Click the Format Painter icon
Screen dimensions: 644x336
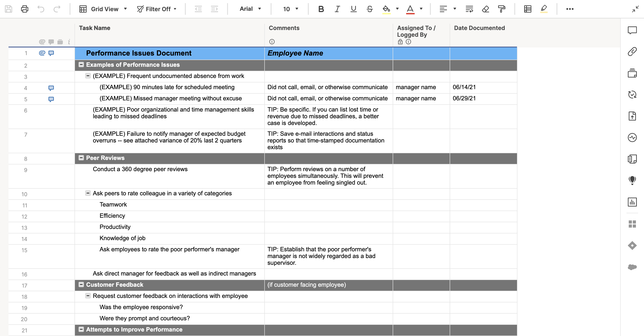point(502,9)
